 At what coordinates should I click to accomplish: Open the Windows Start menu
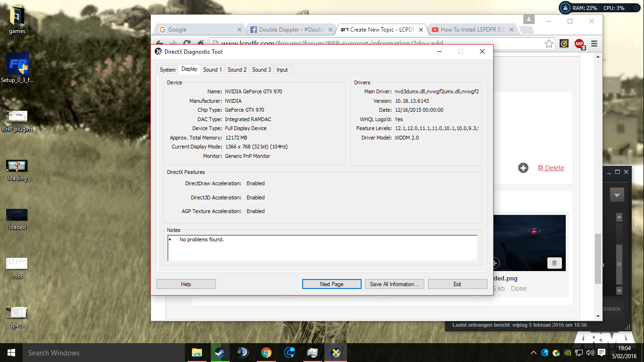11,353
